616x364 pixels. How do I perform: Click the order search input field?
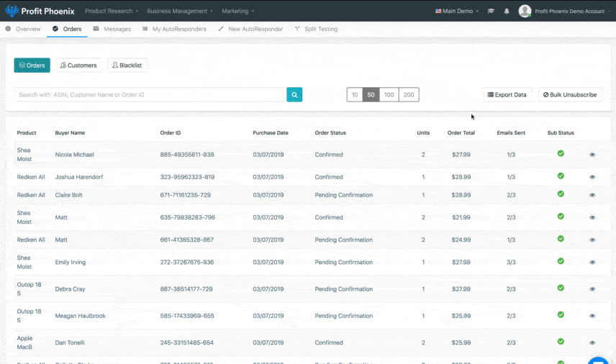click(x=150, y=95)
